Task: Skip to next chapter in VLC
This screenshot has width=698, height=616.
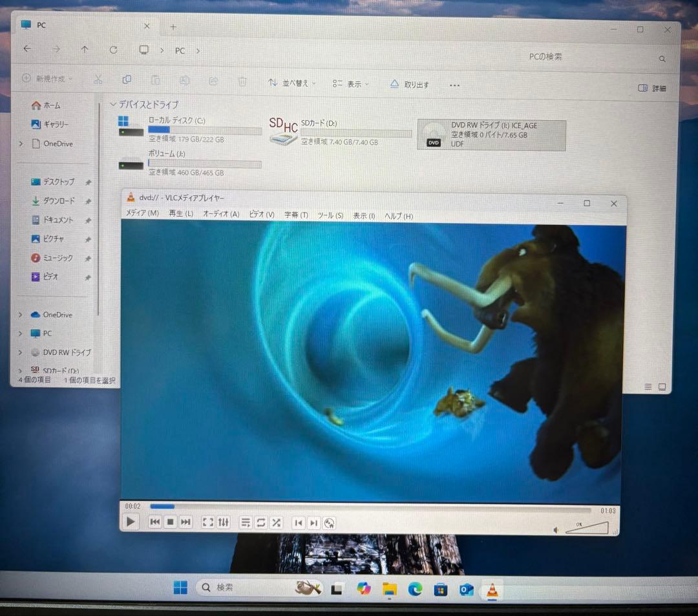Action: 313,523
